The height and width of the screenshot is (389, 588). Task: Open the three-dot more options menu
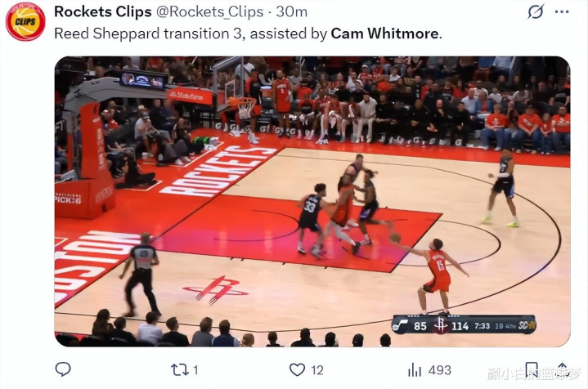[x=561, y=11]
